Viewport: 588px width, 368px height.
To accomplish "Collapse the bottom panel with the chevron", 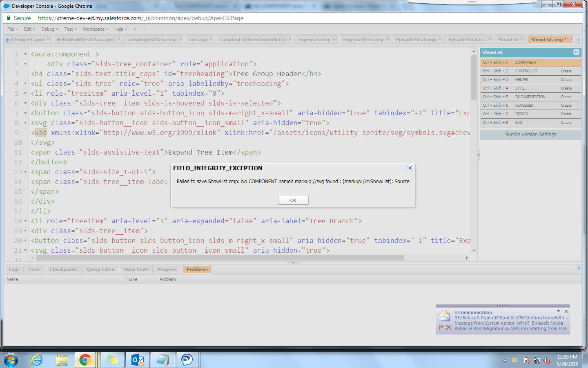I will (x=578, y=268).
